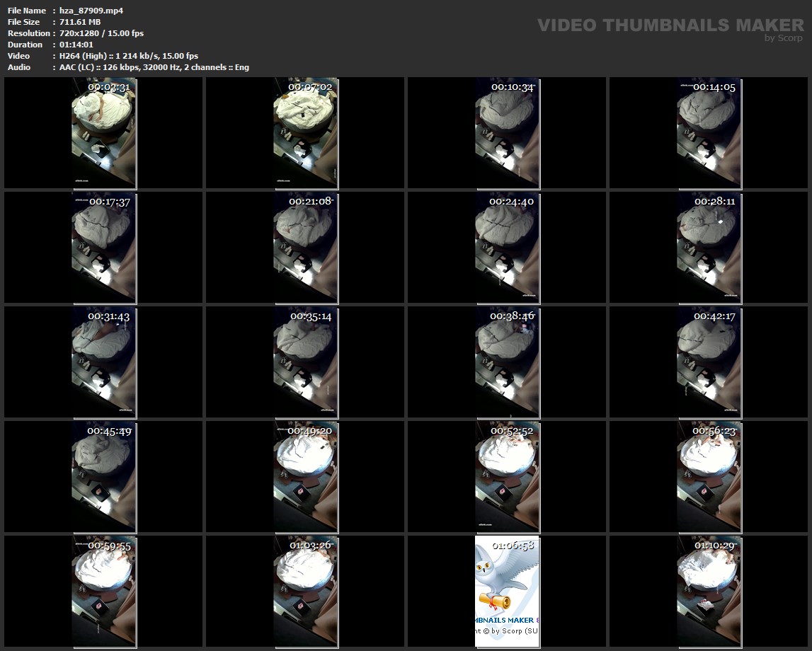Click the frame labeled 00:45:49
Image resolution: width=812 pixels, height=651 pixels.
[103, 477]
